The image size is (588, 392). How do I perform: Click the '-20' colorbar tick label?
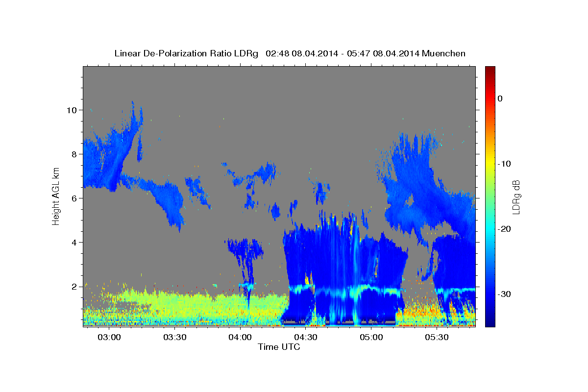click(x=504, y=229)
